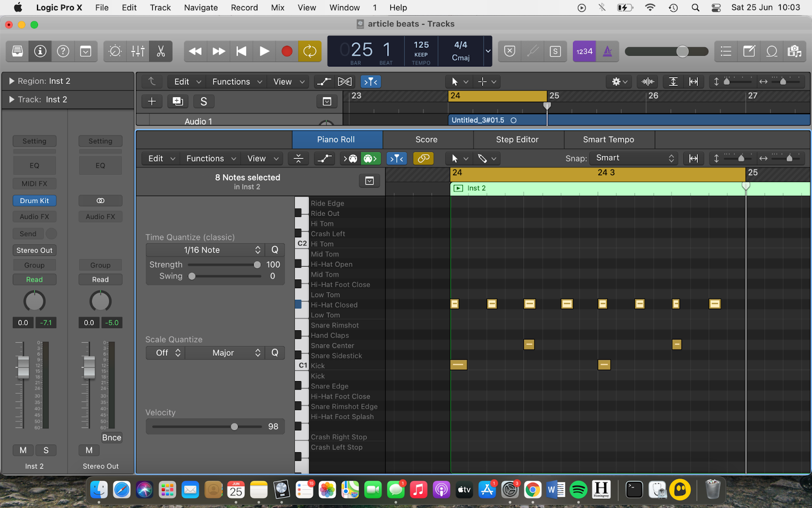The image size is (812, 508).
Task: Toggle Cycle mode on or off
Action: (310, 51)
